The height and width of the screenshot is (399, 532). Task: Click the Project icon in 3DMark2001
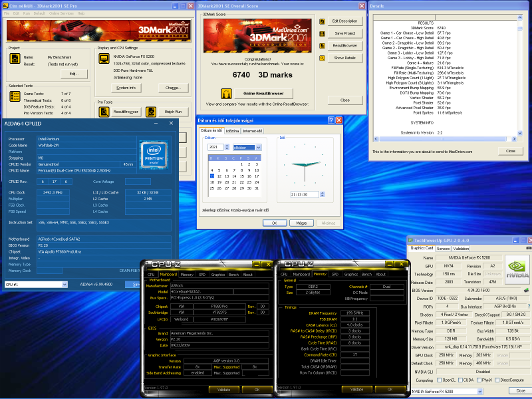(15, 59)
